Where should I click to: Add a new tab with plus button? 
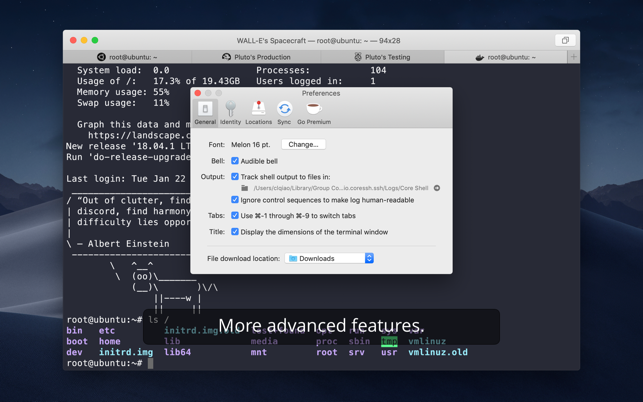click(x=573, y=57)
